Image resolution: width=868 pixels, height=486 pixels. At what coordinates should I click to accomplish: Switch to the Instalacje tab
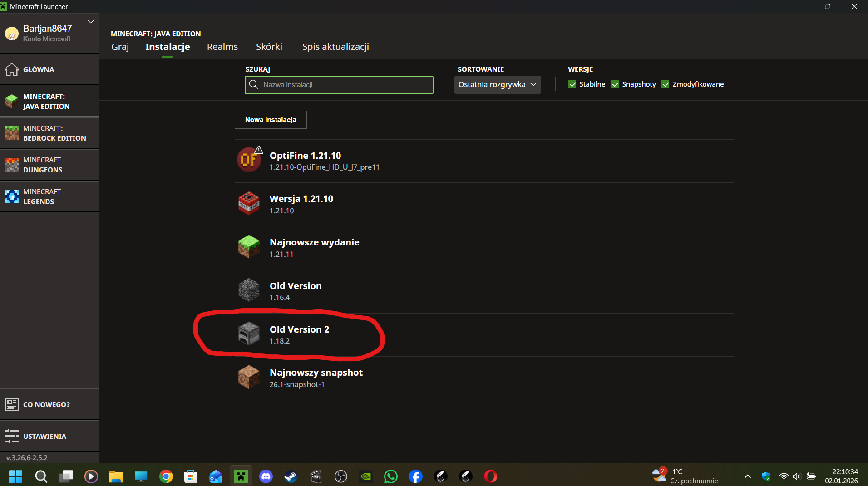168,47
